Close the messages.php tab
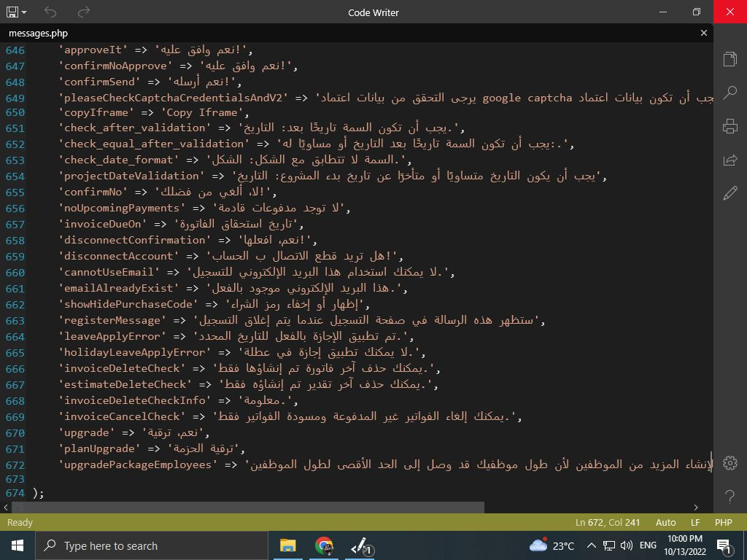Screen dimensions: 747x560 [704, 33]
